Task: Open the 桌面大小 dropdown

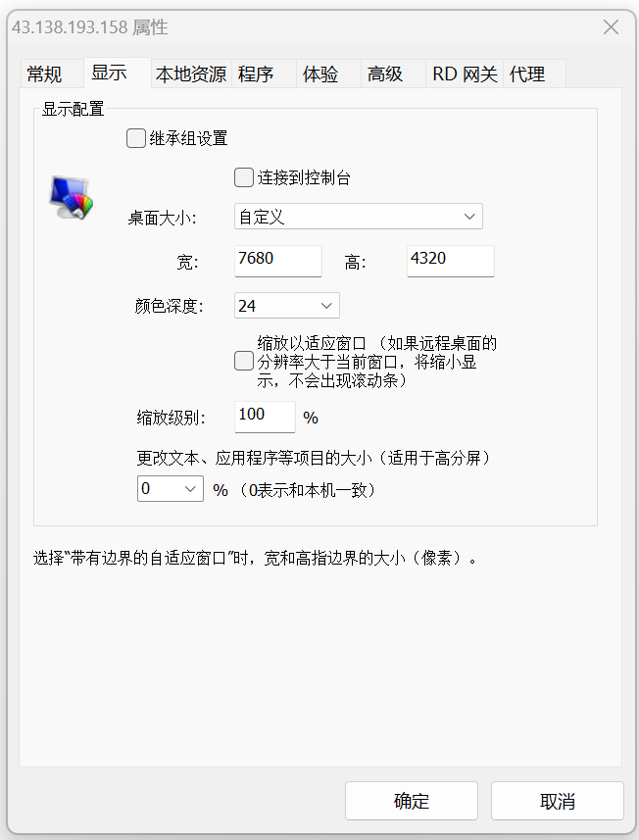Action: point(359,217)
